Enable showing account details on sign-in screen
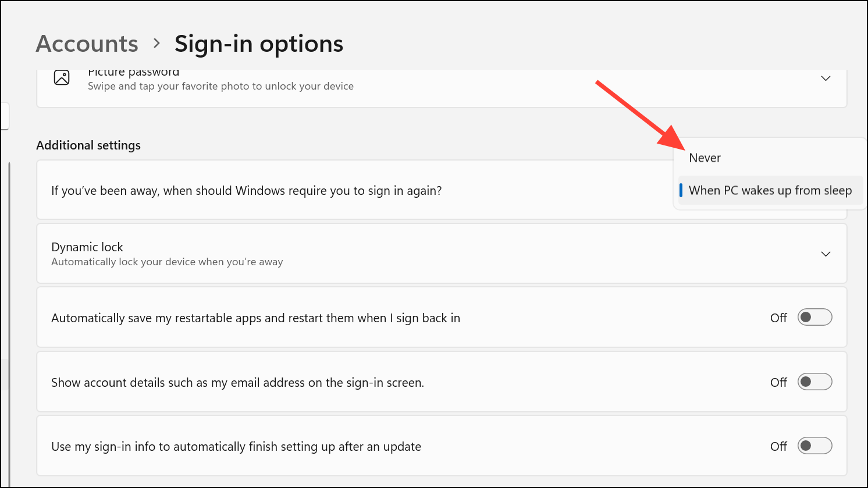Image resolution: width=868 pixels, height=488 pixels. point(814,382)
